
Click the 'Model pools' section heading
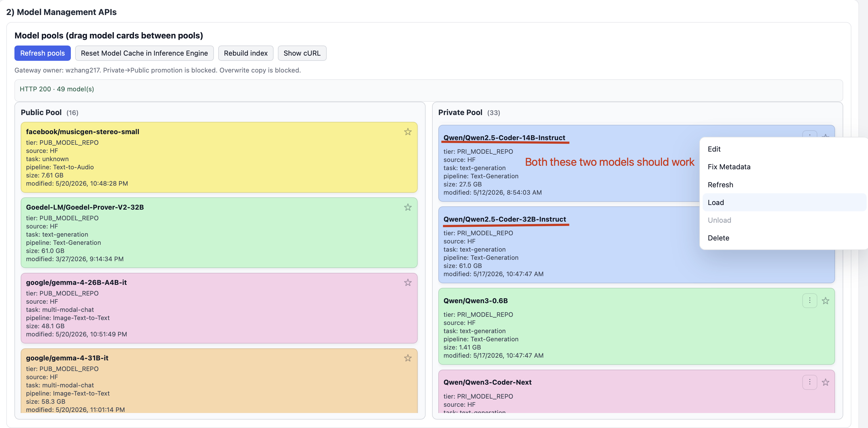[108, 36]
